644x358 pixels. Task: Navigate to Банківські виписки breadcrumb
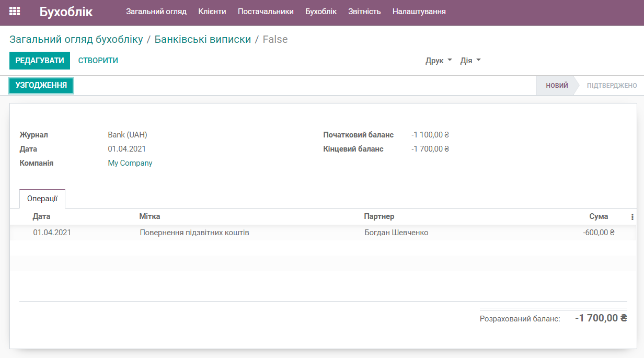(203, 39)
